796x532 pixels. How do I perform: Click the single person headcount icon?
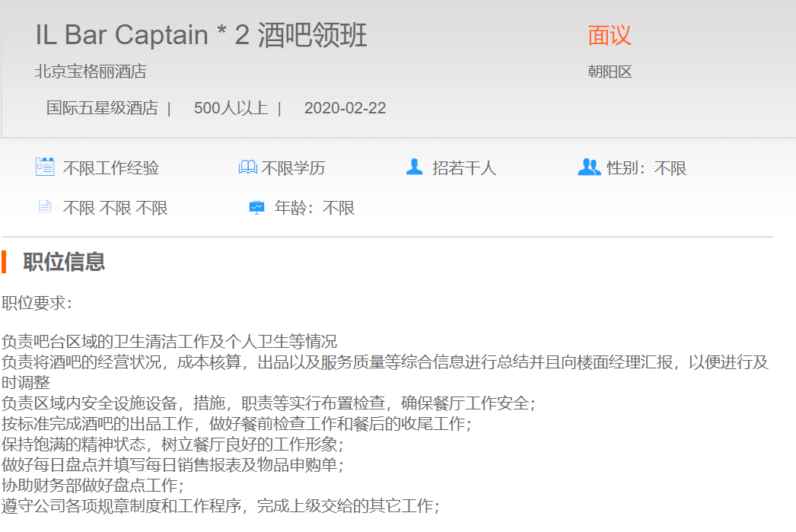[414, 167]
